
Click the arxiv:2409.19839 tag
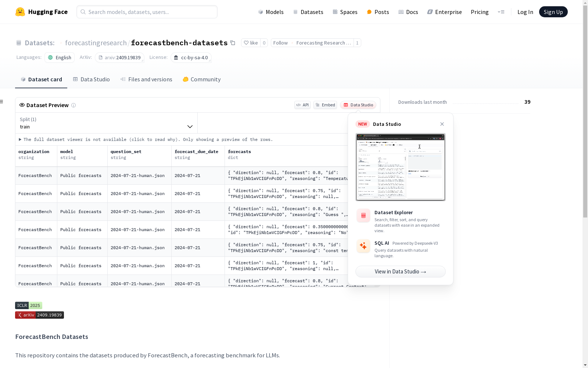(119, 57)
